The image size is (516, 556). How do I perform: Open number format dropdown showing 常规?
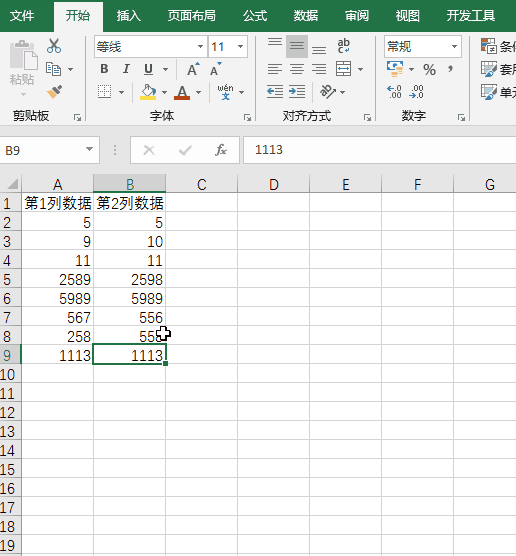coord(454,46)
